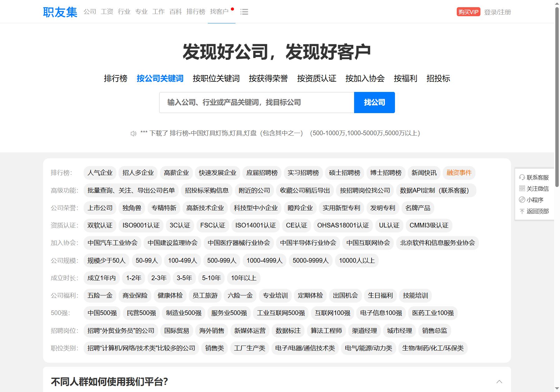Screen dimensions: 560x392
Task: Open the 中国500强 ranking tag
Action: point(102,313)
